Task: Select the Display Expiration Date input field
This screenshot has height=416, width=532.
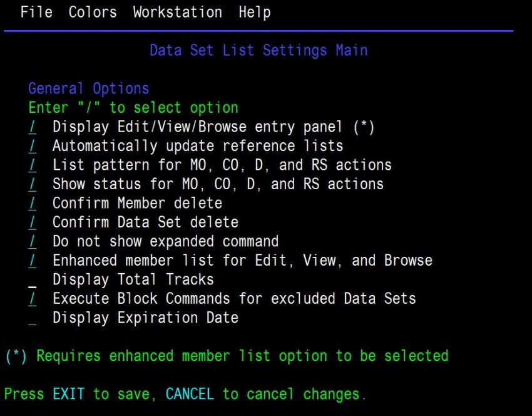Action: click(33, 318)
